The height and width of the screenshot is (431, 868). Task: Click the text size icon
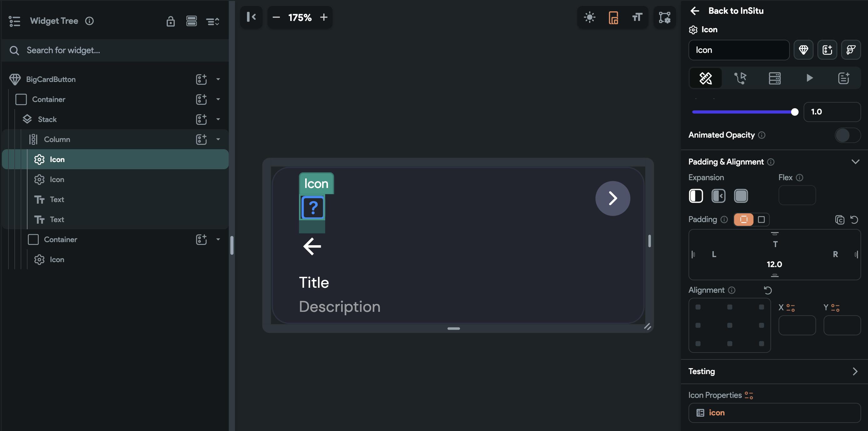coord(637,17)
